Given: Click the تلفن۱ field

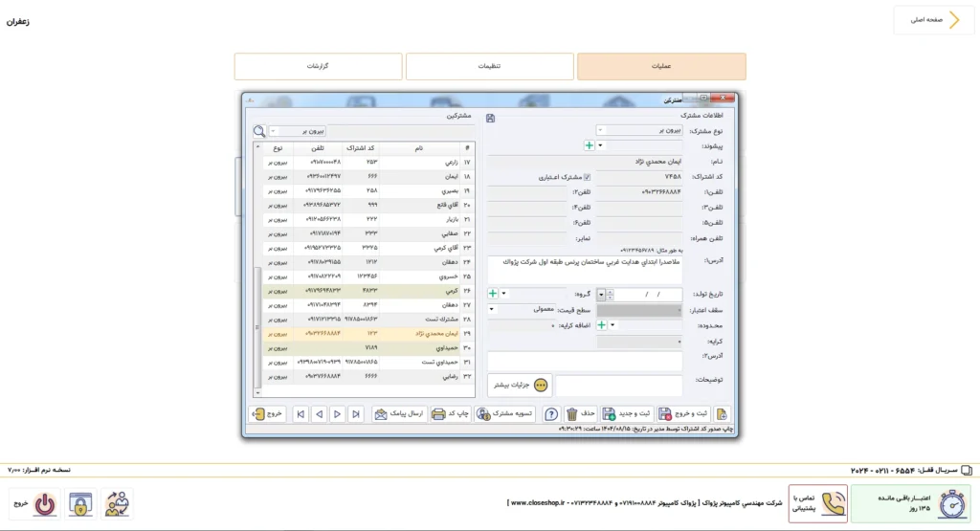Looking at the screenshot, I should 638,191.
